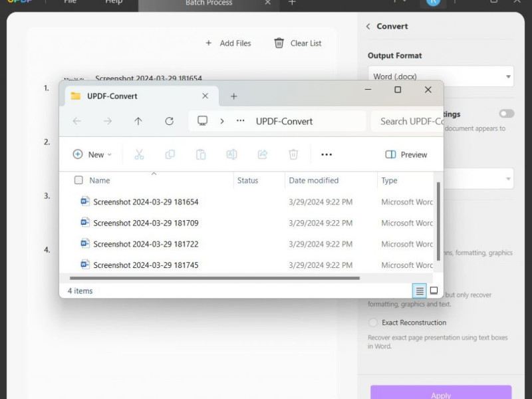Sort files by the Name column header
Viewport: 532px width, 399px height.
click(x=99, y=180)
